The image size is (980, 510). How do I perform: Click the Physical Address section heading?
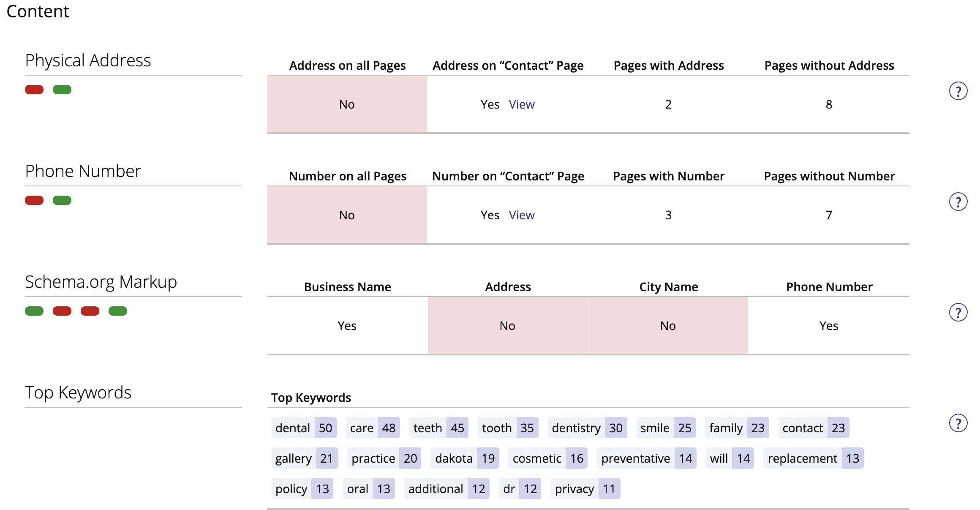pos(88,61)
